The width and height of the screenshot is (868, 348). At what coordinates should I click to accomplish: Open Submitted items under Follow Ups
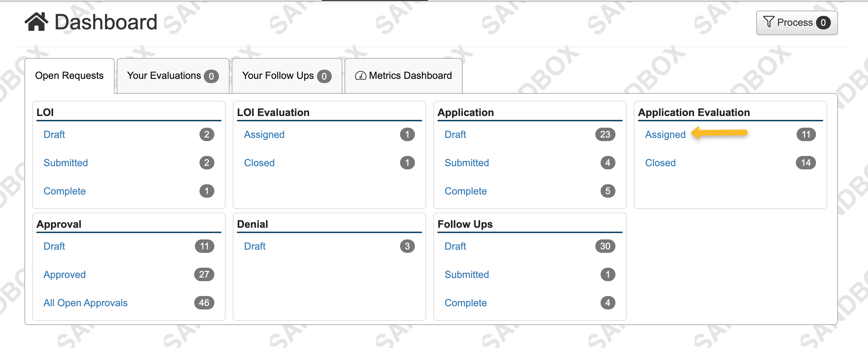click(x=467, y=274)
